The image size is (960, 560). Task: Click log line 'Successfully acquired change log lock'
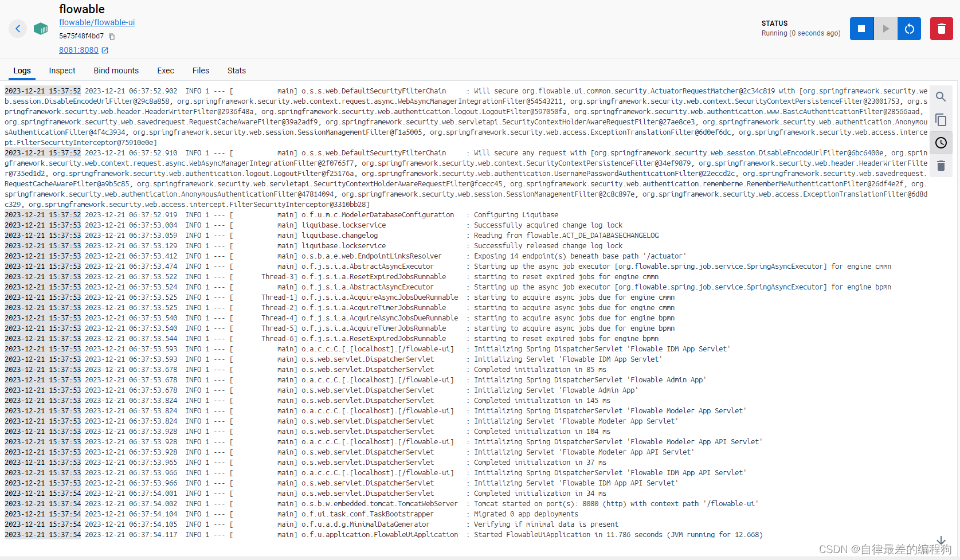(x=548, y=225)
